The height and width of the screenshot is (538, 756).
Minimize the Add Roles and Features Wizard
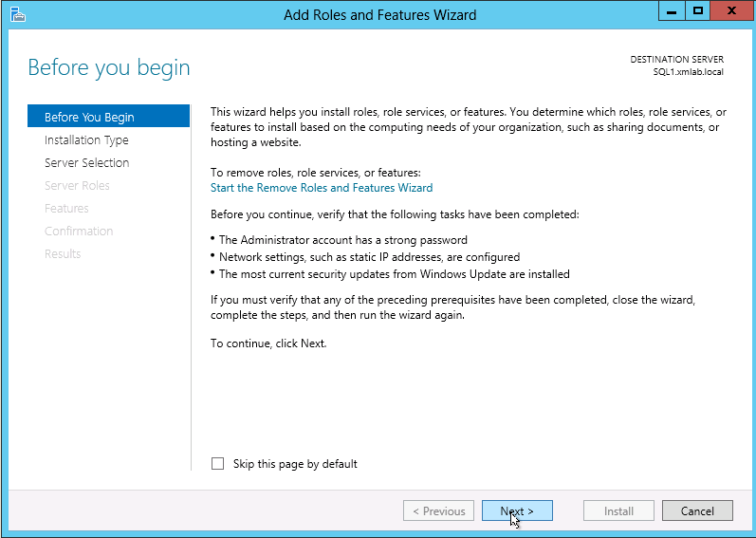pos(672,12)
